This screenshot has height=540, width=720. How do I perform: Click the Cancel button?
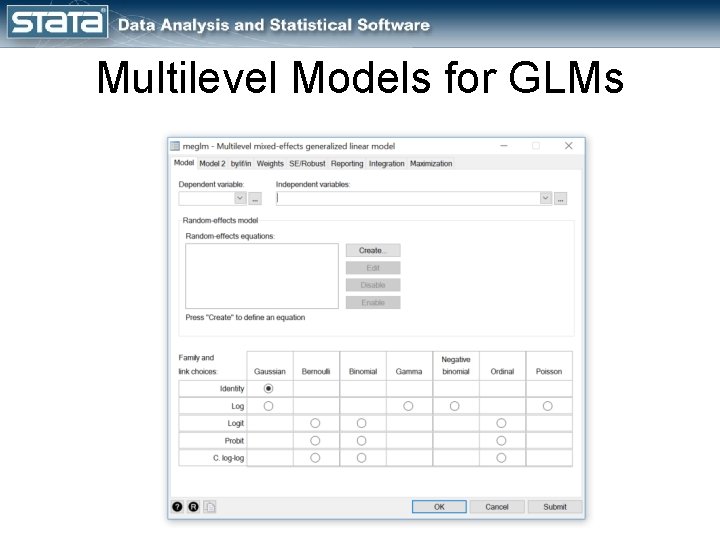(x=497, y=506)
